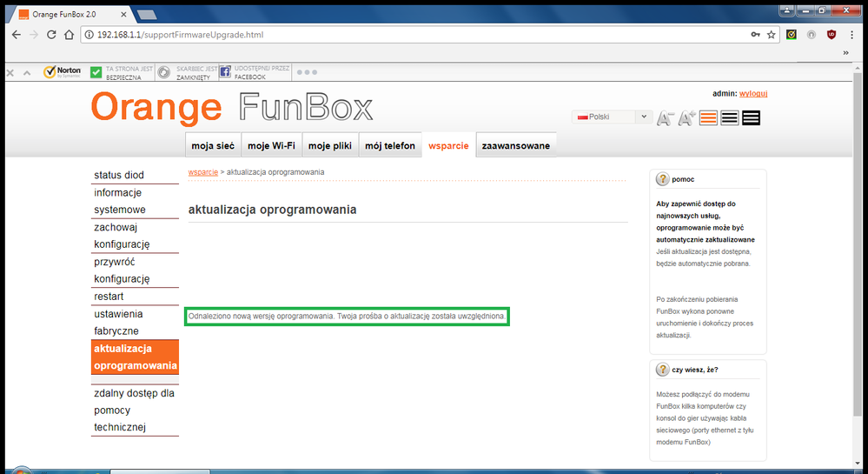Select the black high-contrast theme
The image size is (868, 474).
[x=751, y=117]
